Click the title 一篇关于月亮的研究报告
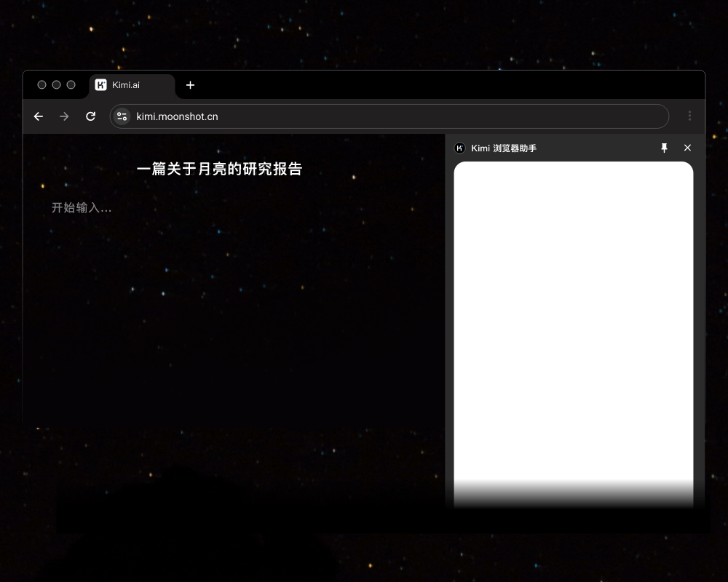Image resolution: width=728 pixels, height=582 pixels. pos(220,169)
